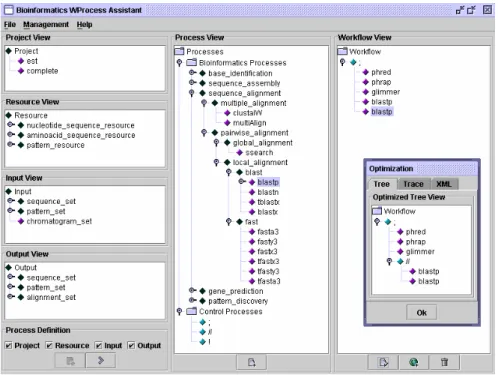Toggle the Input checkbox
Image resolution: width=498 pixels, height=375 pixels.
coord(99,345)
